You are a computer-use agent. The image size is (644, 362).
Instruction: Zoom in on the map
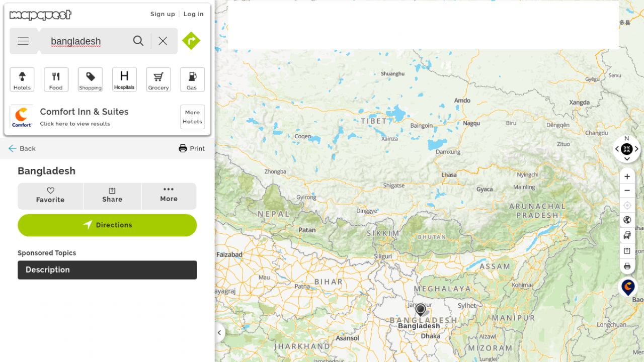627,176
